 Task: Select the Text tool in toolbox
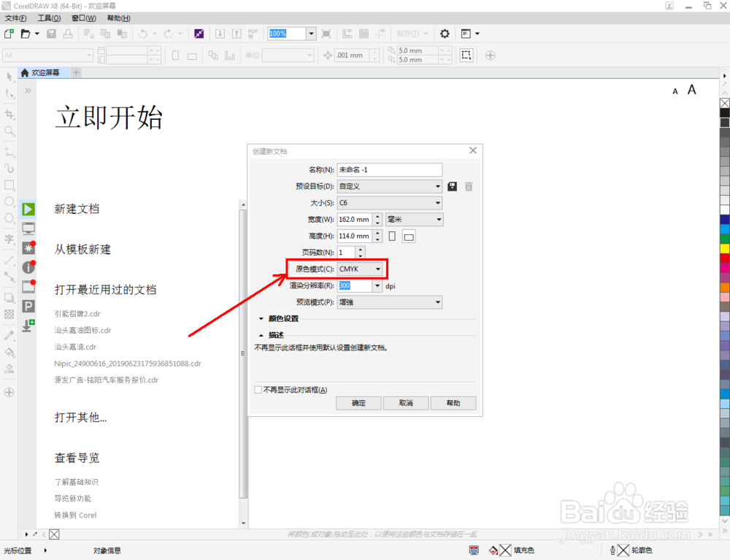pos(9,239)
